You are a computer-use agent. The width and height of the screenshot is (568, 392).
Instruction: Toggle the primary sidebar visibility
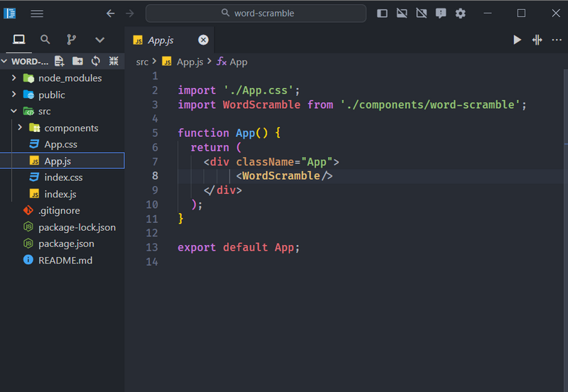(382, 13)
